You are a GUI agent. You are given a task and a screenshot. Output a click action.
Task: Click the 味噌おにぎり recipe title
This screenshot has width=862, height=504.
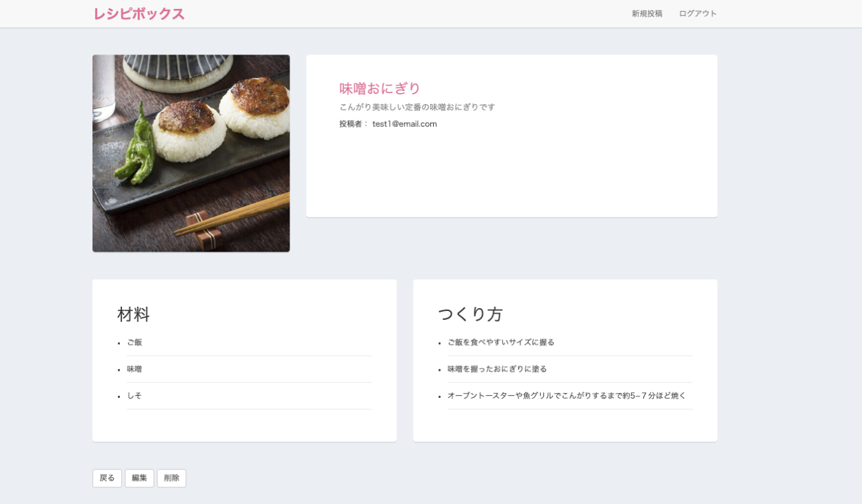[379, 88]
